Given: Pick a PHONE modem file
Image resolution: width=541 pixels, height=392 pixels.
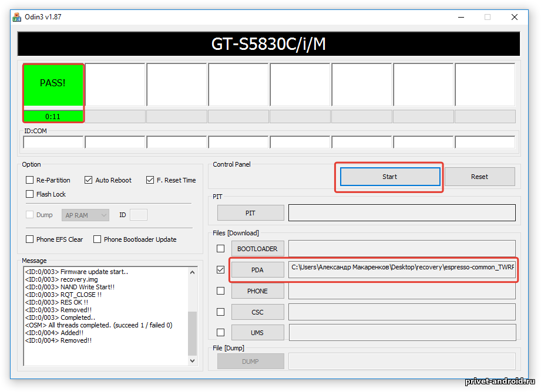Looking at the screenshot, I should 257,291.
